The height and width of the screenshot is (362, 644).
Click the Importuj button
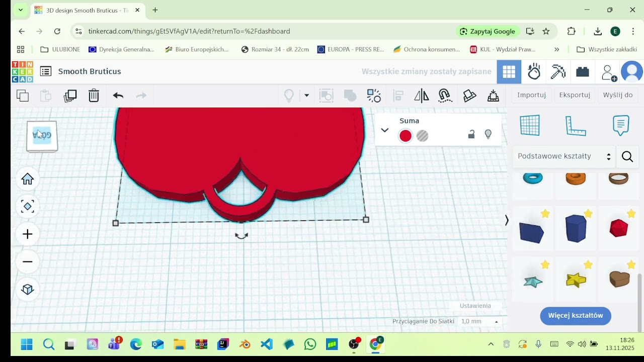click(x=532, y=95)
